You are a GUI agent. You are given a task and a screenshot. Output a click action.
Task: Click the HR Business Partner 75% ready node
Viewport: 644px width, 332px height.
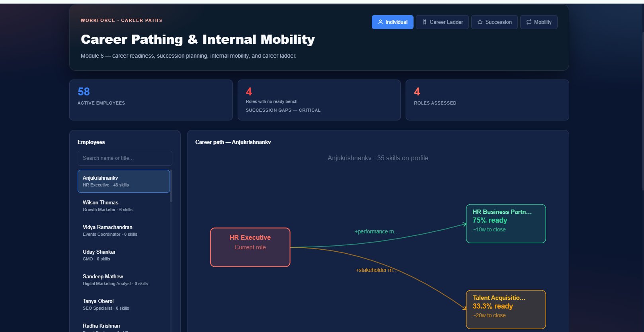click(506, 223)
